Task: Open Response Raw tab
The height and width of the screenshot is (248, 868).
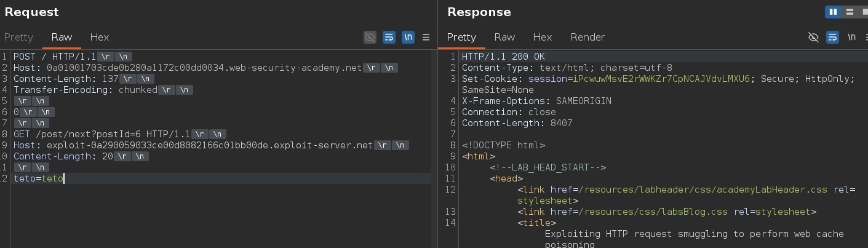Action: tap(504, 37)
